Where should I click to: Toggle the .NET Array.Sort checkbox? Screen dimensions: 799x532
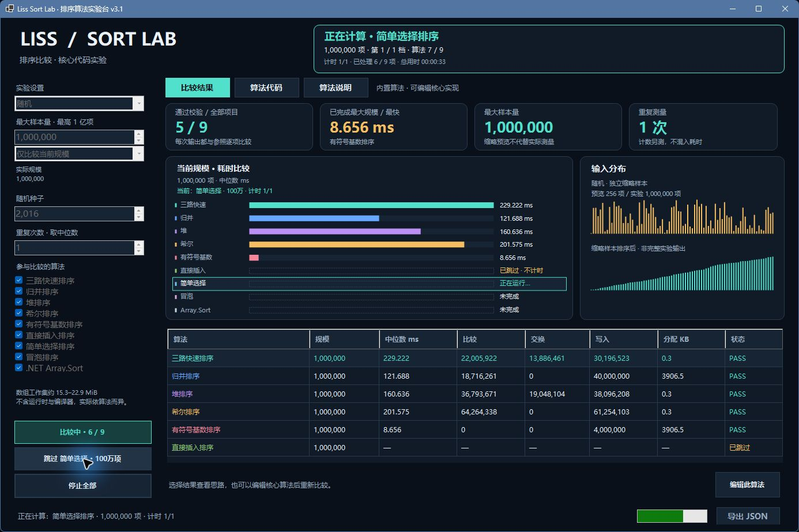[19, 368]
